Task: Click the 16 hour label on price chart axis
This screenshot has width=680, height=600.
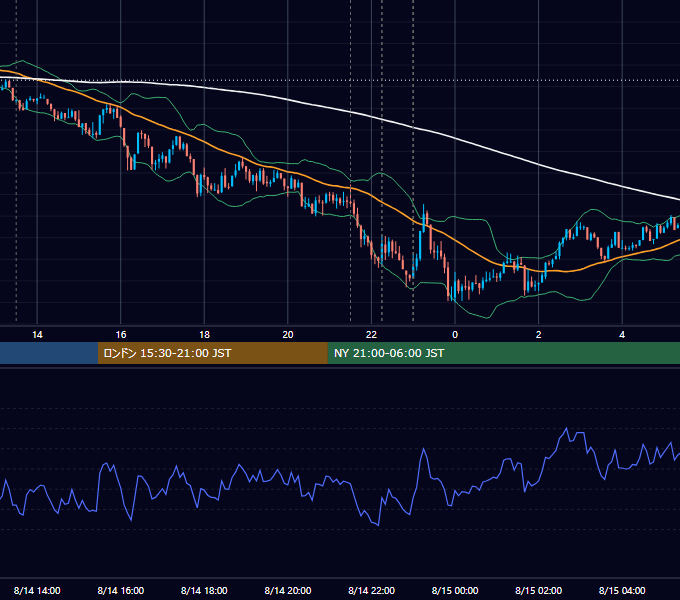Action: 121,335
